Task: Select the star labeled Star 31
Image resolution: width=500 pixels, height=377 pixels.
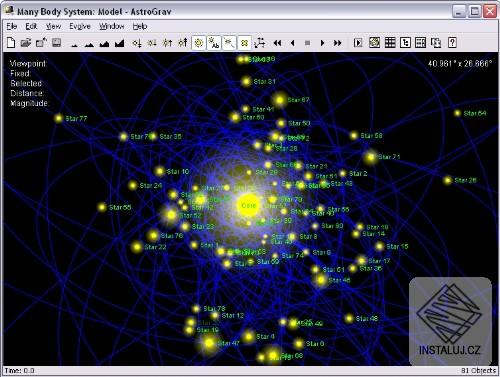Action: 246,81
